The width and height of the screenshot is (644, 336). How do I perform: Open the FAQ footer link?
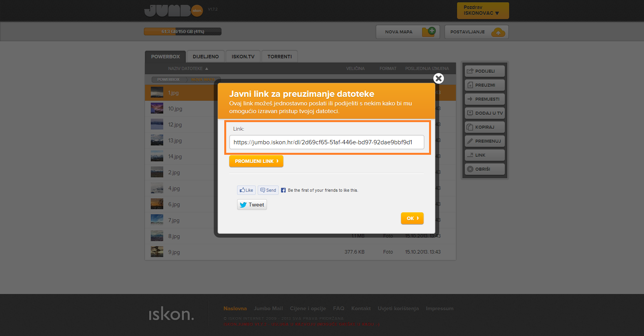pos(339,308)
